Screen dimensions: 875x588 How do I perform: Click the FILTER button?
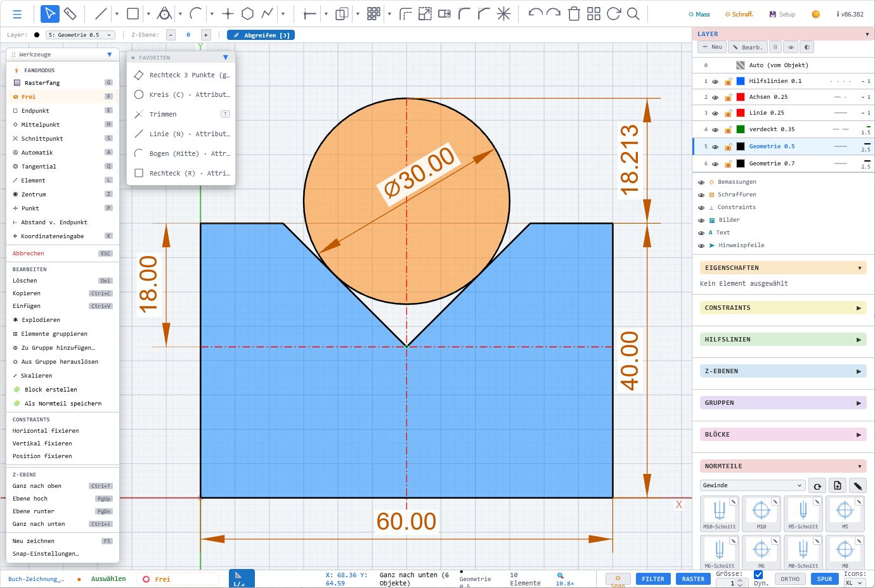[x=653, y=579]
